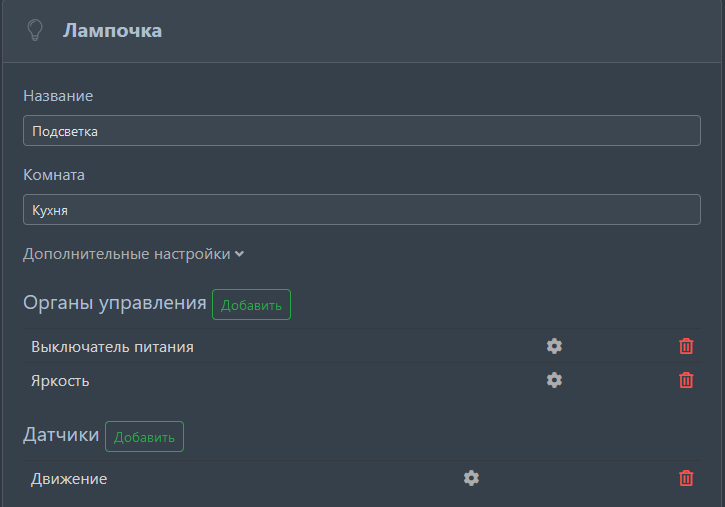Image resolution: width=725 pixels, height=507 pixels.
Task: Click the Органы управления heading
Action: [x=114, y=303]
